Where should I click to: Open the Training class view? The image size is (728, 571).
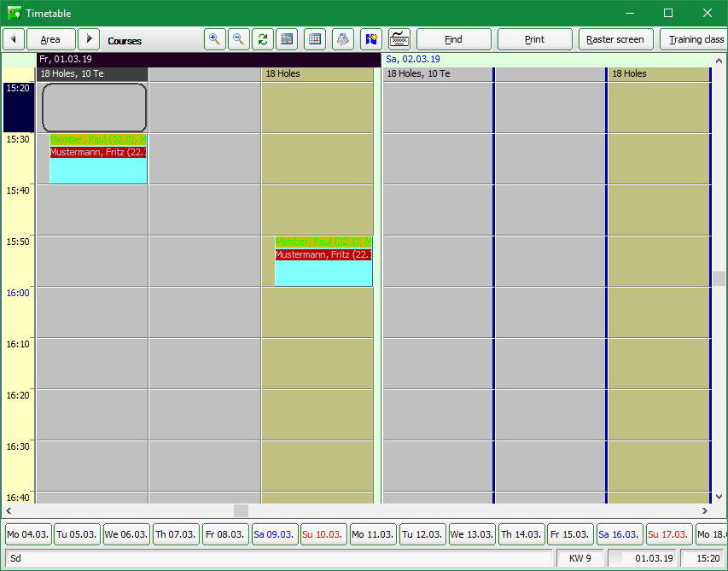tap(695, 39)
